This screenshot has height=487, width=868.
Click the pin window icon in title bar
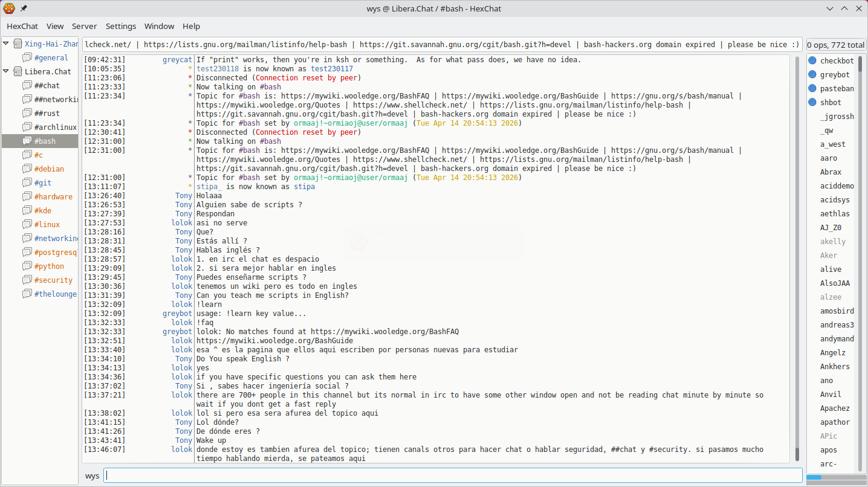tap(24, 8)
